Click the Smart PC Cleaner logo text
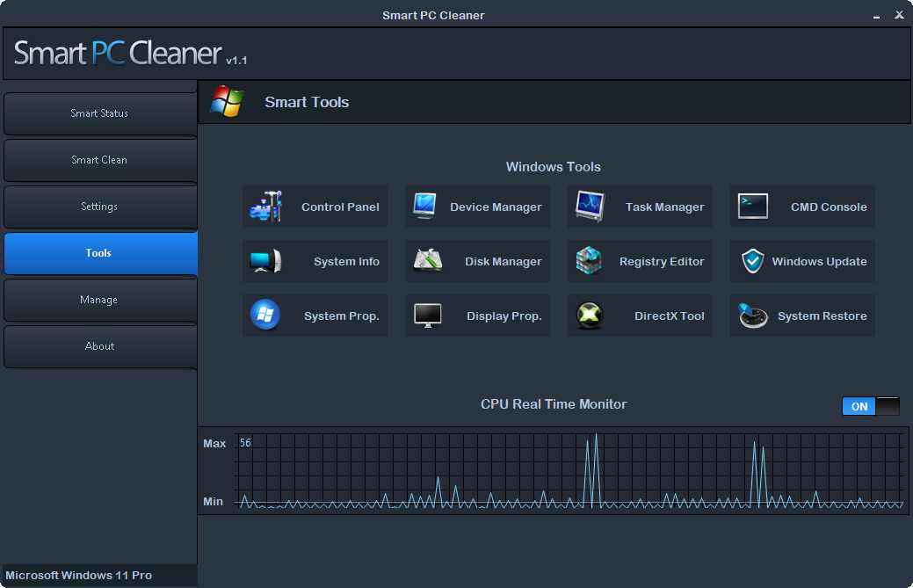 coord(118,53)
